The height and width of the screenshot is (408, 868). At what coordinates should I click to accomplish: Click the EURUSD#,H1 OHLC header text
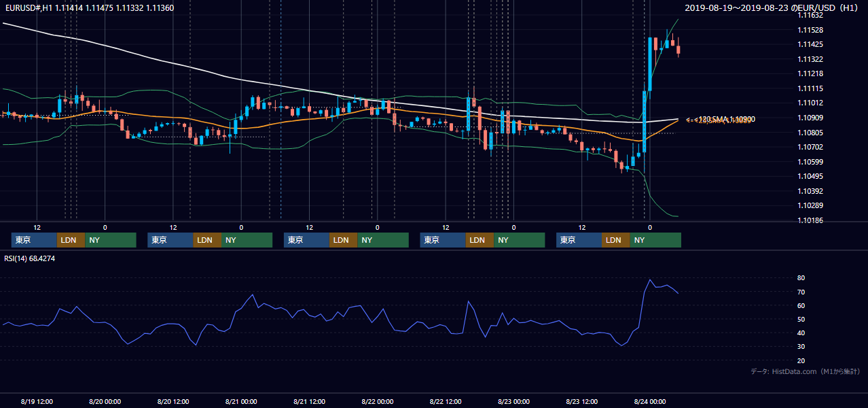(x=89, y=7)
